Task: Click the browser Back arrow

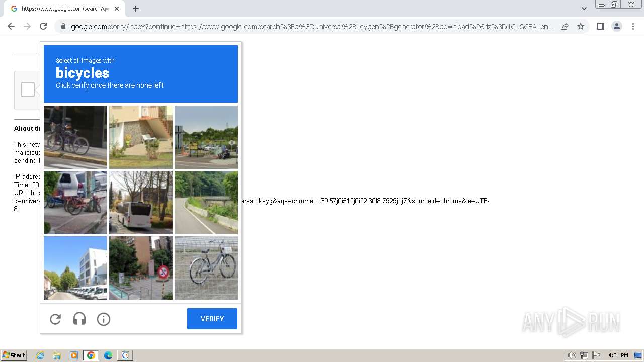Action: pos(11,26)
